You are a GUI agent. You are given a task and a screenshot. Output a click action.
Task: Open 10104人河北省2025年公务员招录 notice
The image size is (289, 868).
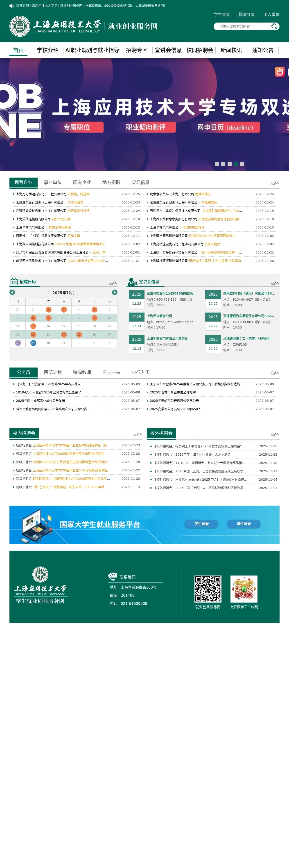coord(49,392)
